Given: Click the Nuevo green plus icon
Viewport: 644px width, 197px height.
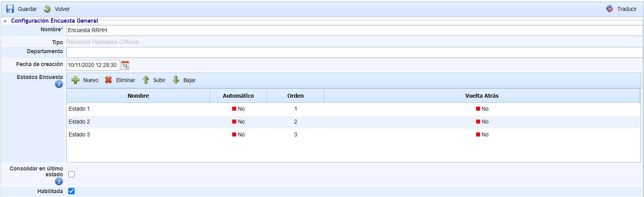Looking at the screenshot, I should click(x=76, y=80).
